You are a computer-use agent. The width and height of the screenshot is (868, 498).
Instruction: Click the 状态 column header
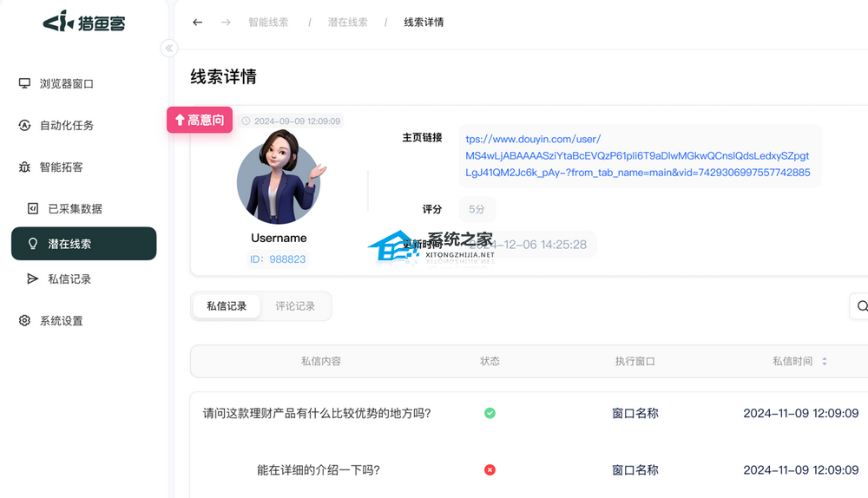(490, 361)
